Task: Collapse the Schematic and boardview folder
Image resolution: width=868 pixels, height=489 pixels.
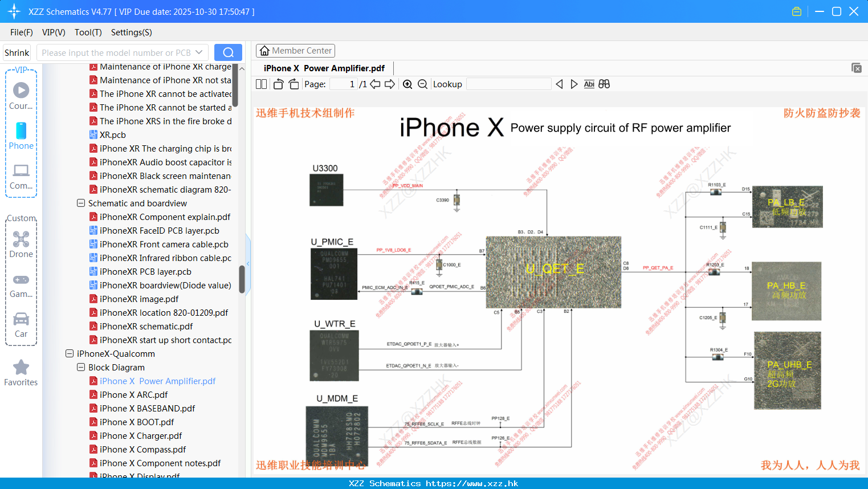Action: click(x=81, y=203)
